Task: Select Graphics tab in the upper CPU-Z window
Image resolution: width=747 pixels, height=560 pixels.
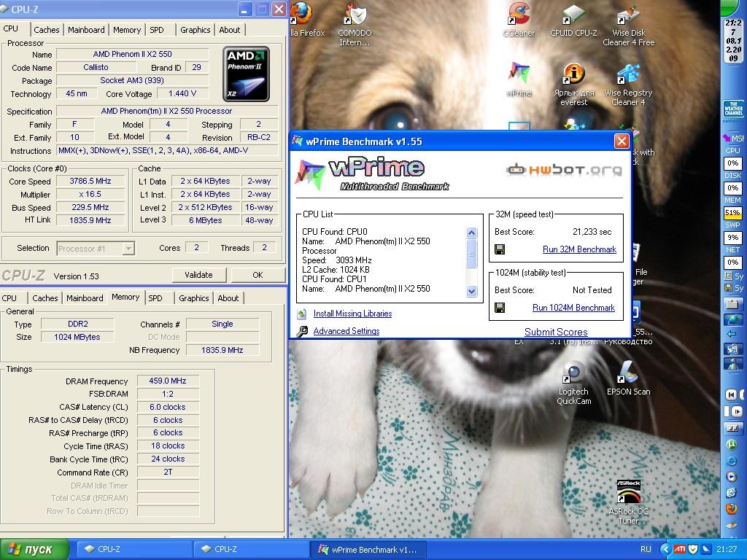Action: pos(195,29)
